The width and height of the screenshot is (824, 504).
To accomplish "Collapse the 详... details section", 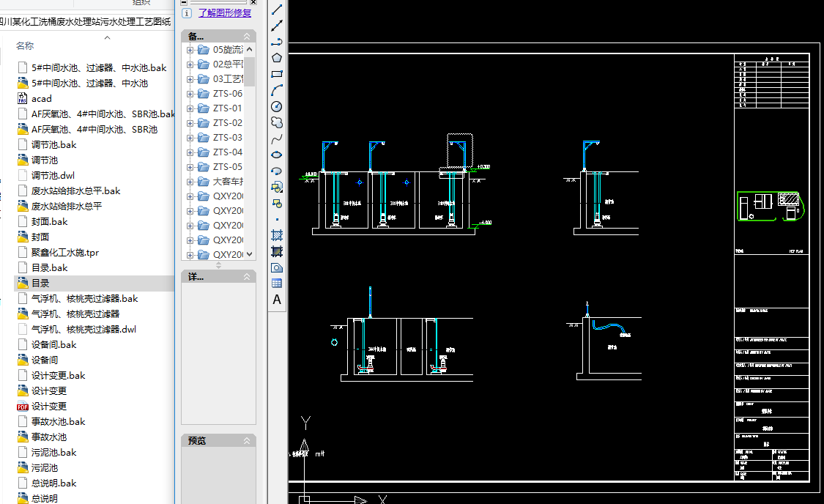I will point(246,276).
